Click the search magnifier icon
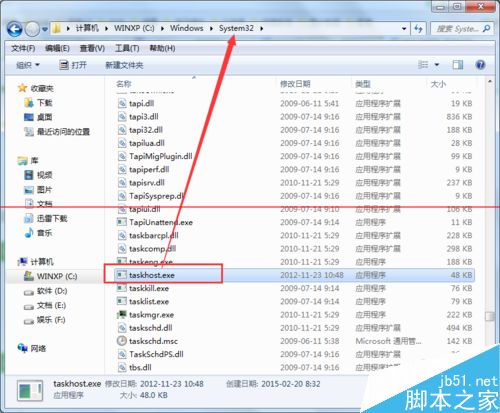Viewport: 500px width, 413px height. [x=486, y=29]
